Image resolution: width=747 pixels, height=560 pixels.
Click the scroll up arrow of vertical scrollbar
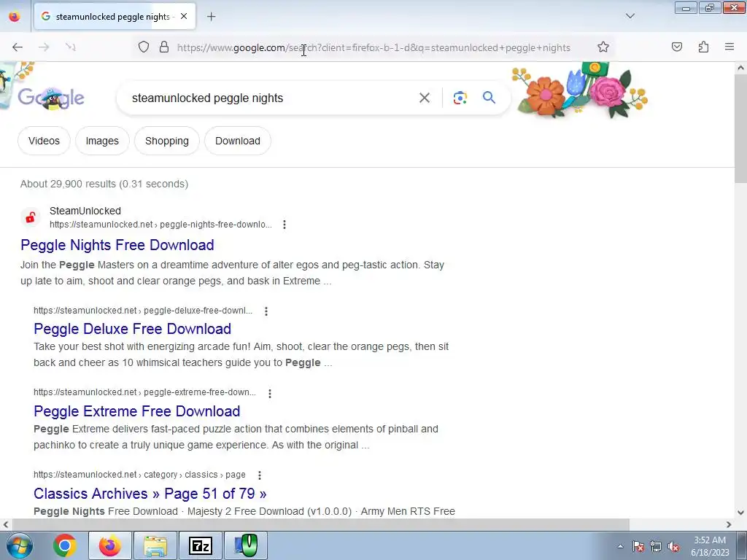740,68
